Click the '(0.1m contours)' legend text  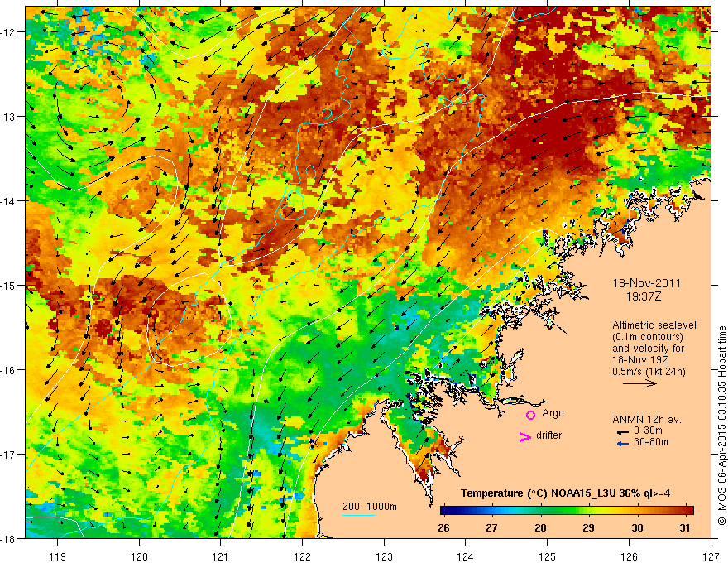pos(648,337)
